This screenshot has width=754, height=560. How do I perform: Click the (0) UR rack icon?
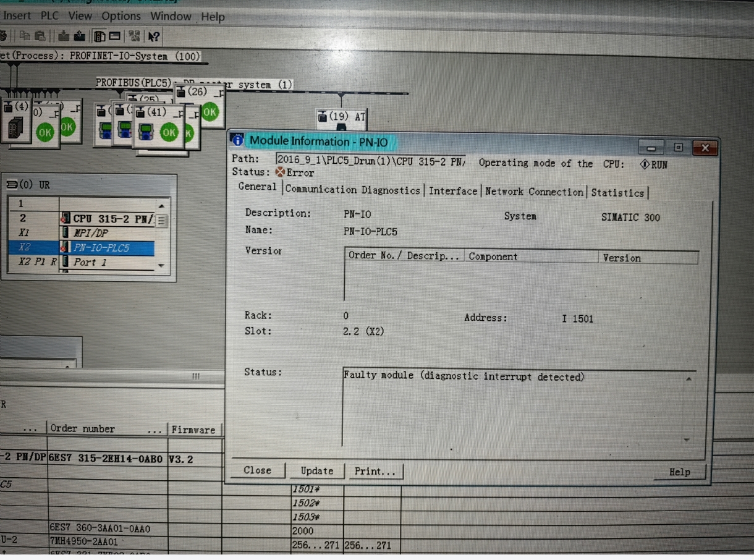click(11, 185)
